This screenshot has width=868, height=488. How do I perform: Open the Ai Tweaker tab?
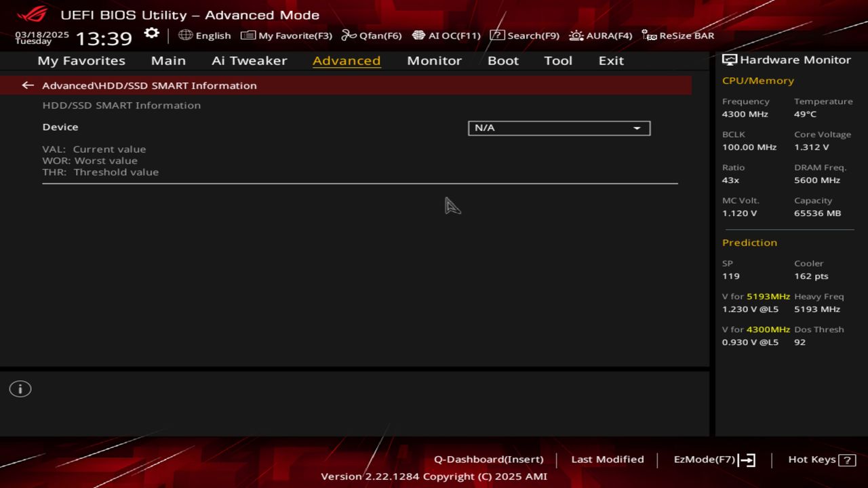pos(249,60)
